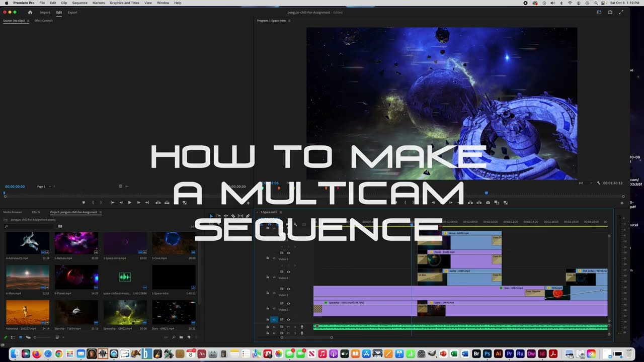Image resolution: width=644 pixels, height=362 pixels.
Task: Select 6-Mars.mp4 thumbnail
Action: [x=28, y=278]
